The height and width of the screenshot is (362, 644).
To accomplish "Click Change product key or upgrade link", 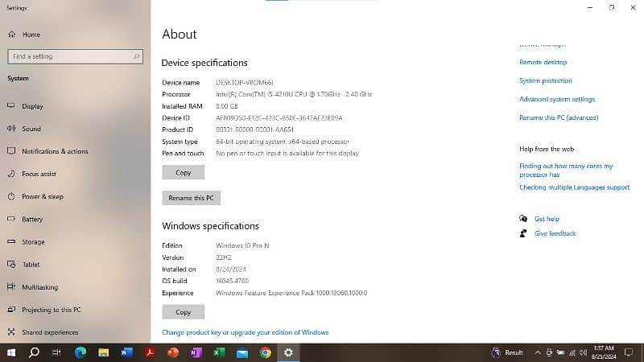I will 245,332.
